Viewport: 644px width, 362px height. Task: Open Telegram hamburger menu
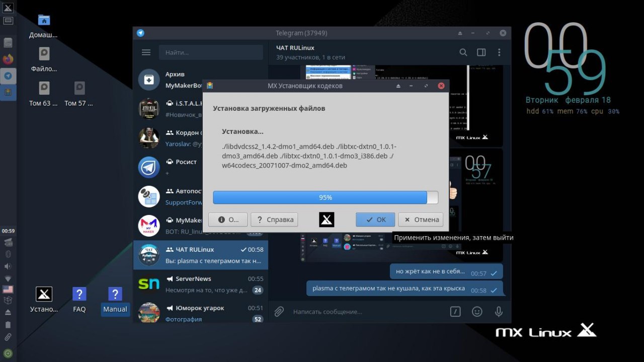point(146,52)
